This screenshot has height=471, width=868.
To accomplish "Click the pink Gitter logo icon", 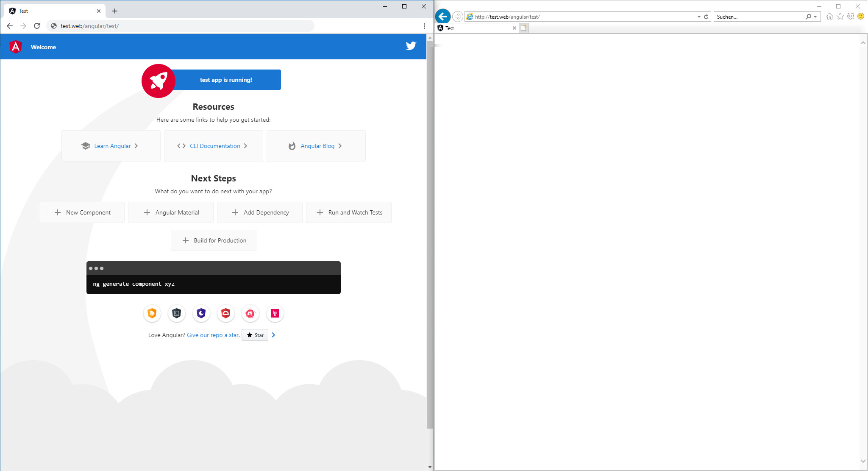I will (275, 313).
